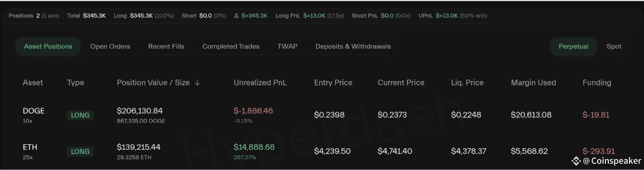Click the LONG badge on DOGE row

pos(80,115)
